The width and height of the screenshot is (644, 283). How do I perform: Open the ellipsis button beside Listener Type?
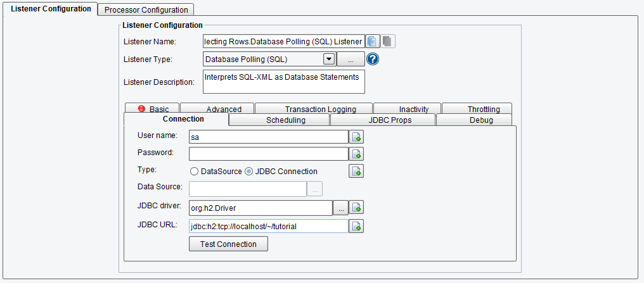tap(351, 59)
